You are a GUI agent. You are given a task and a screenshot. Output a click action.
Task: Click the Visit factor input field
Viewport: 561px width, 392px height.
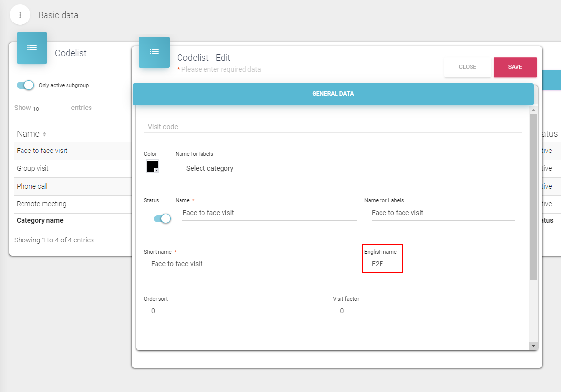[426, 311]
